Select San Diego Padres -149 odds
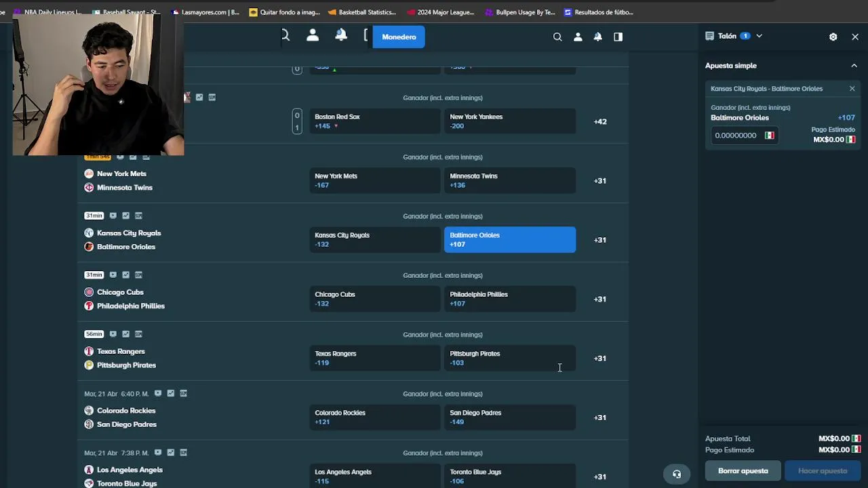Screen dimensions: 868x488 coord(510,418)
